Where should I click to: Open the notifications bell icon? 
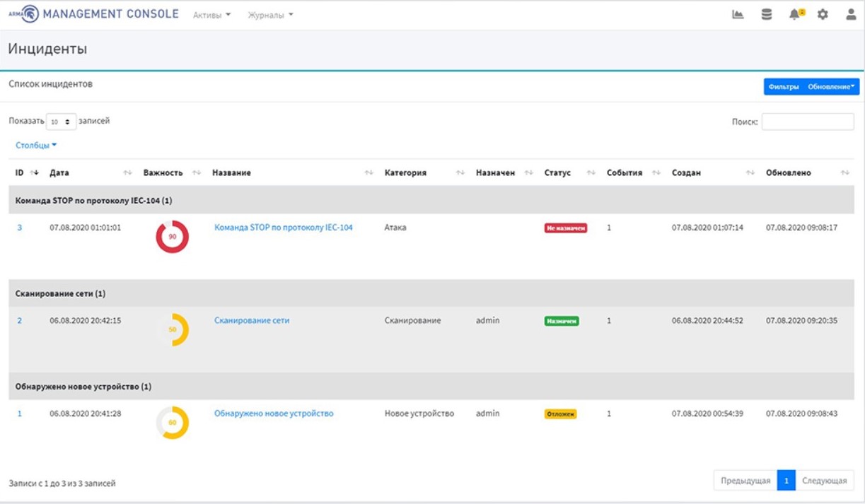click(x=796, y=14)
